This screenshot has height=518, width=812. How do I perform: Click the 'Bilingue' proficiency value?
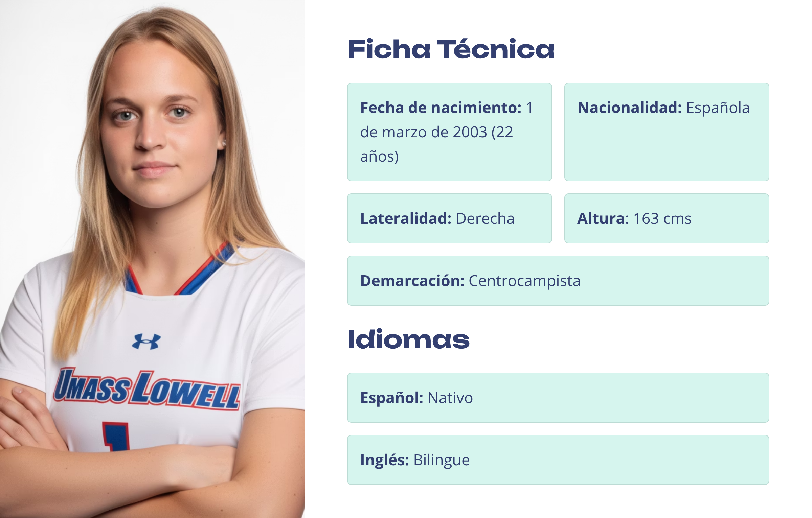(x=441, y=460)
